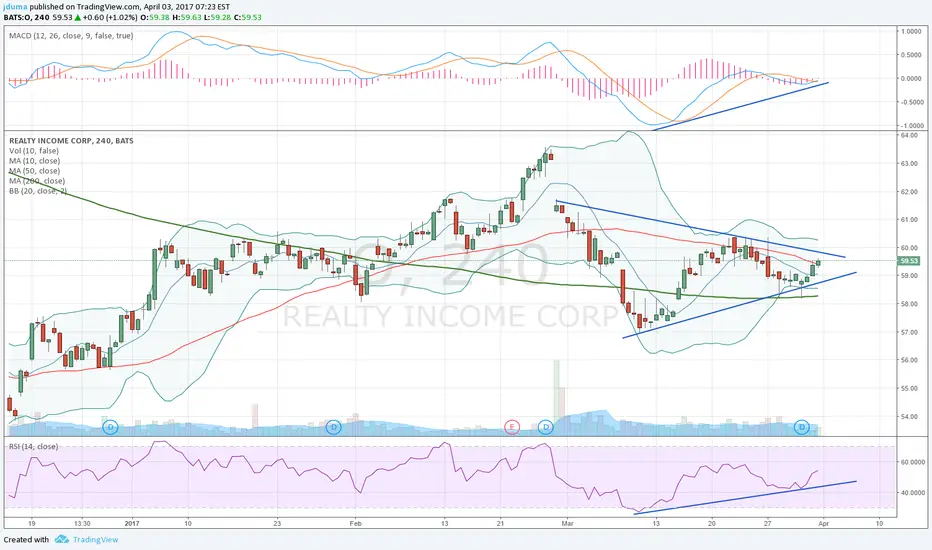932x550 pixels.
Task: Click the dividend D marker beside the earnings marker
Action: click(x=546, y=426)
